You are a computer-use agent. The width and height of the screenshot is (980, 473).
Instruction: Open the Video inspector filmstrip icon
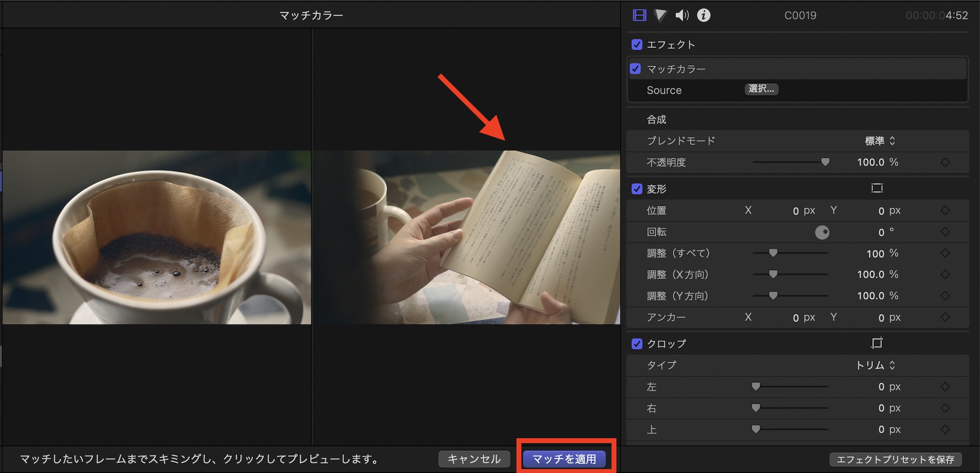coord(639,16)
